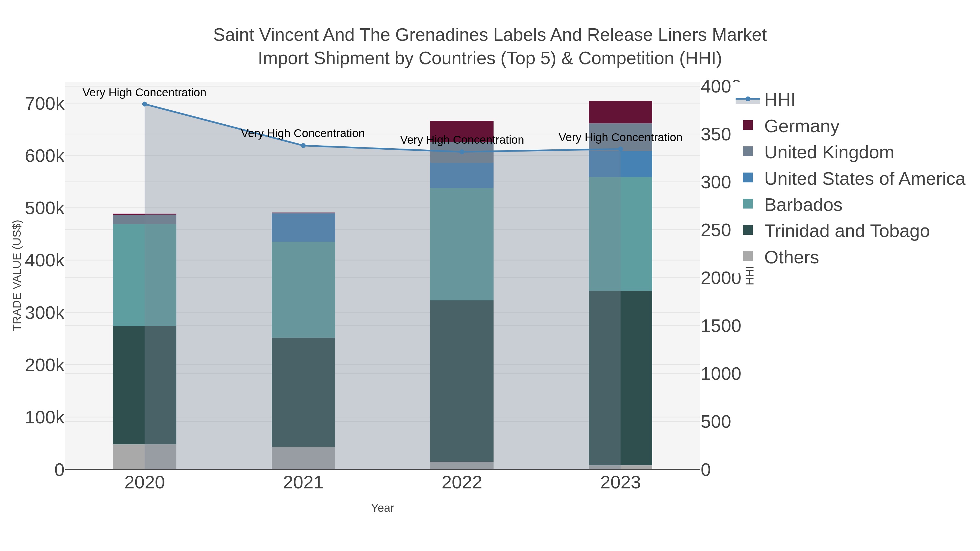Click the 'TRADE VALUE (US$)' axis title

coord(17,275)
